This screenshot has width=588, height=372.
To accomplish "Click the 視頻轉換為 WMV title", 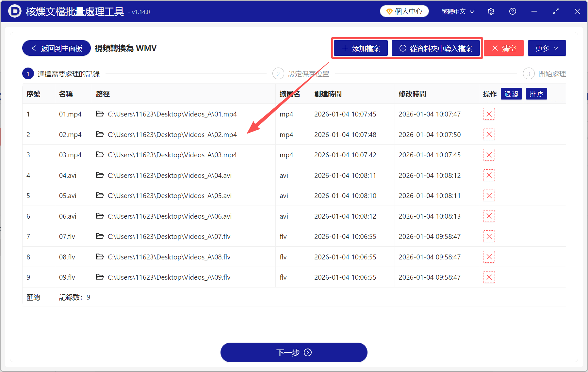I will click(126, 48).
